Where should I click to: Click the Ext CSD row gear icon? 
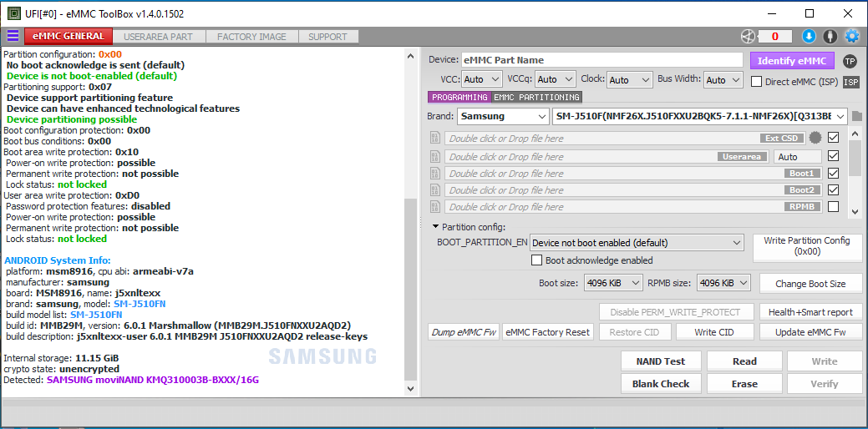coord(815,138)
